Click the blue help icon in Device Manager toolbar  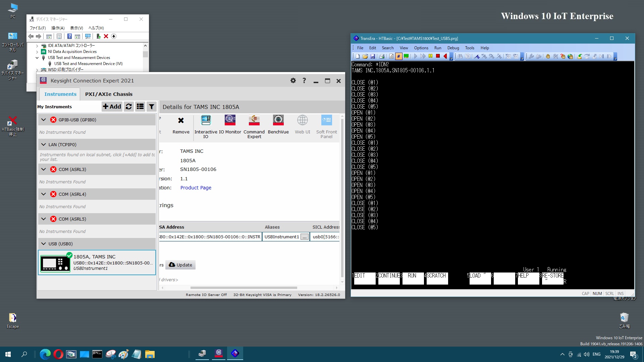coord(69,36)
